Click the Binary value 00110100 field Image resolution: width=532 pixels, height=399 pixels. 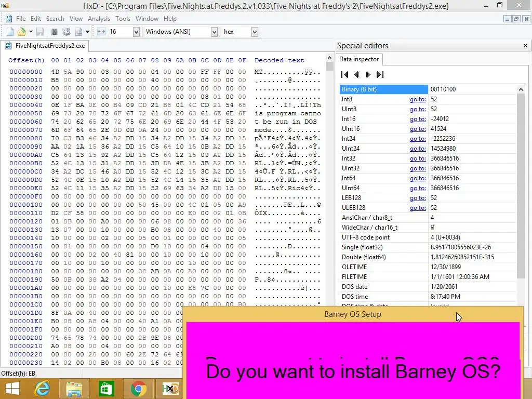click(472, 89)
